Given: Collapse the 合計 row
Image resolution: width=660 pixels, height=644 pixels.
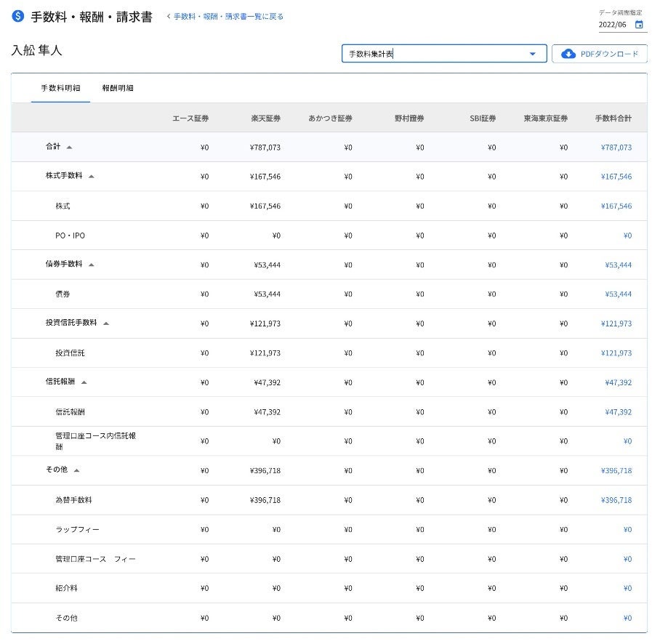Looking at the screenshot, I should pos(70,148).
